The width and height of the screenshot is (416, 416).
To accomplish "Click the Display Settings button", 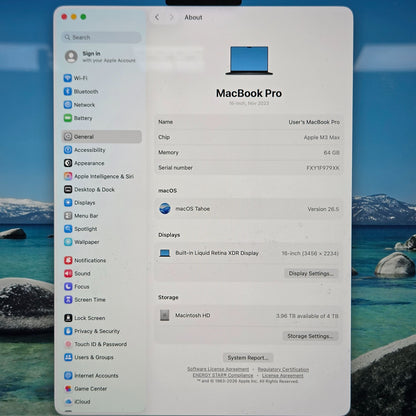I will pyautogui.click(x=311, y=273).
